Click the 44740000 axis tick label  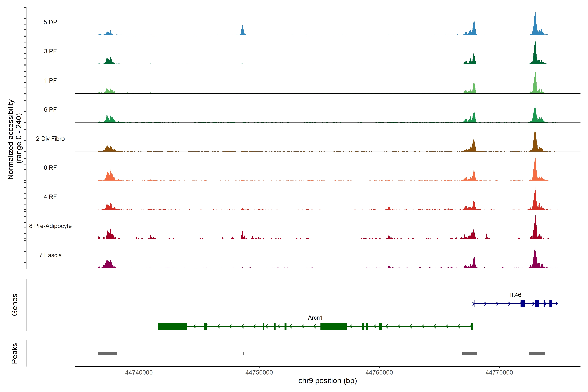click(x=139, y=373)
